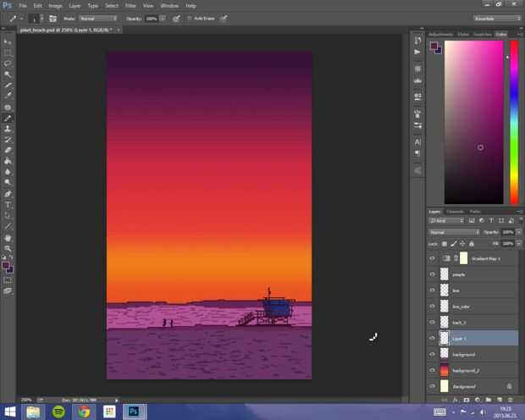Viewport: 525px width, 420px height.
Task: Open the Windows Start button
Action: pyautogui.click(x=9, y=412)
